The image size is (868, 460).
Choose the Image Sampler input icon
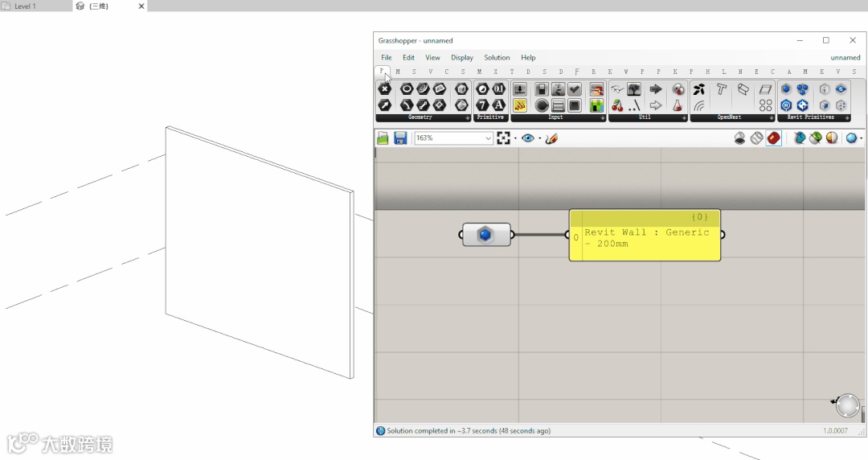pyautogui.click(x=596, y=105)
